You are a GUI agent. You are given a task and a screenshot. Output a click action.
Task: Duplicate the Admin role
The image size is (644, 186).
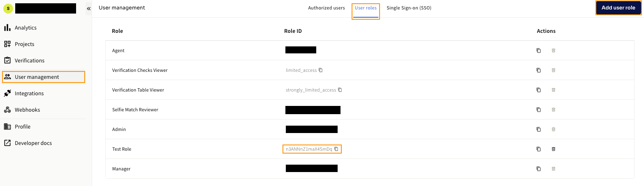coord(539,129)
